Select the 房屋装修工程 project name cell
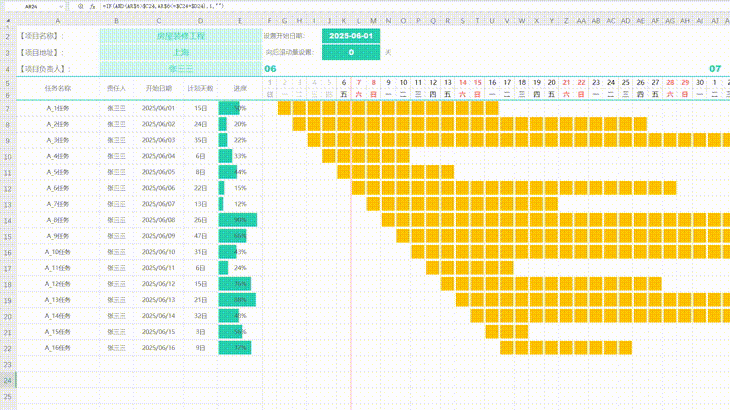This screenshot has width=730, height=410. click(x=181, y=36)
